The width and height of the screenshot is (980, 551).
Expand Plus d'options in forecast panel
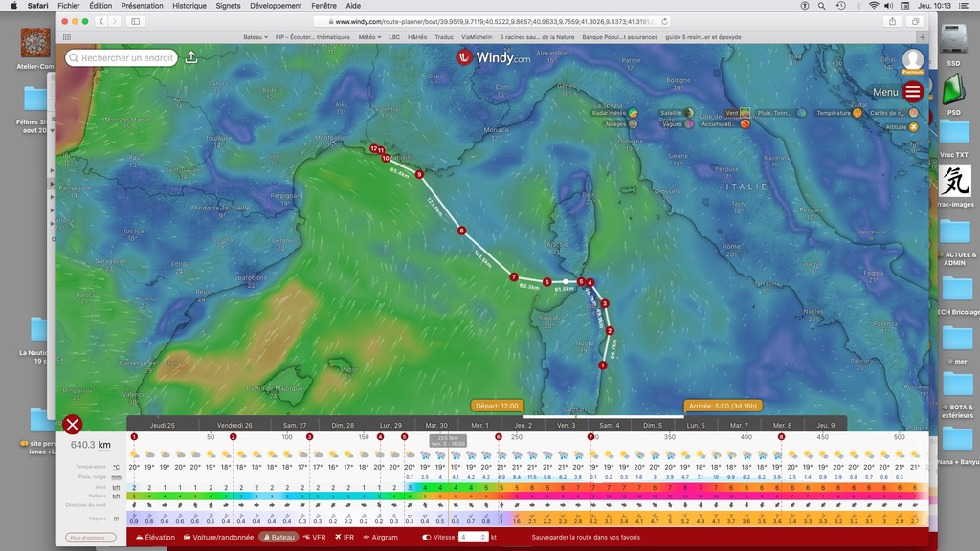[x=86, y=538]
